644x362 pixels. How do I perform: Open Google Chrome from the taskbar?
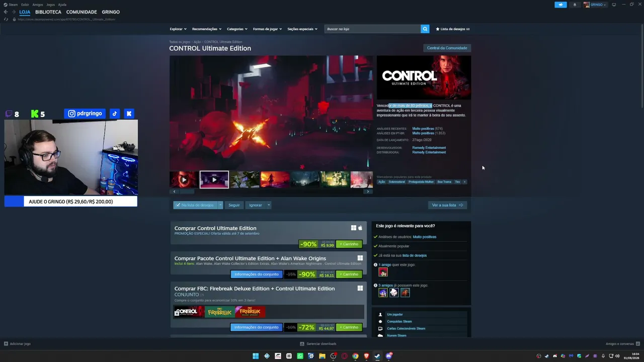[x=355, y=356]
